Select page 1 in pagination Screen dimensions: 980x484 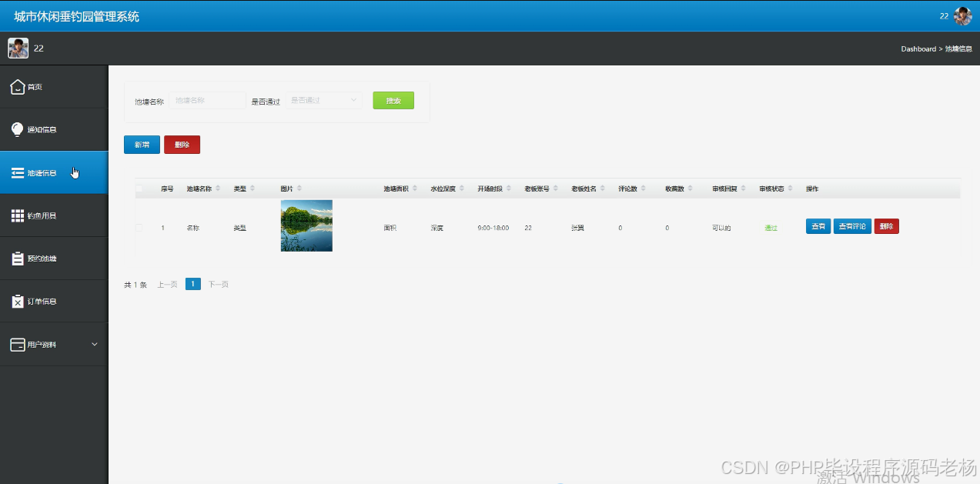[193, 284]
